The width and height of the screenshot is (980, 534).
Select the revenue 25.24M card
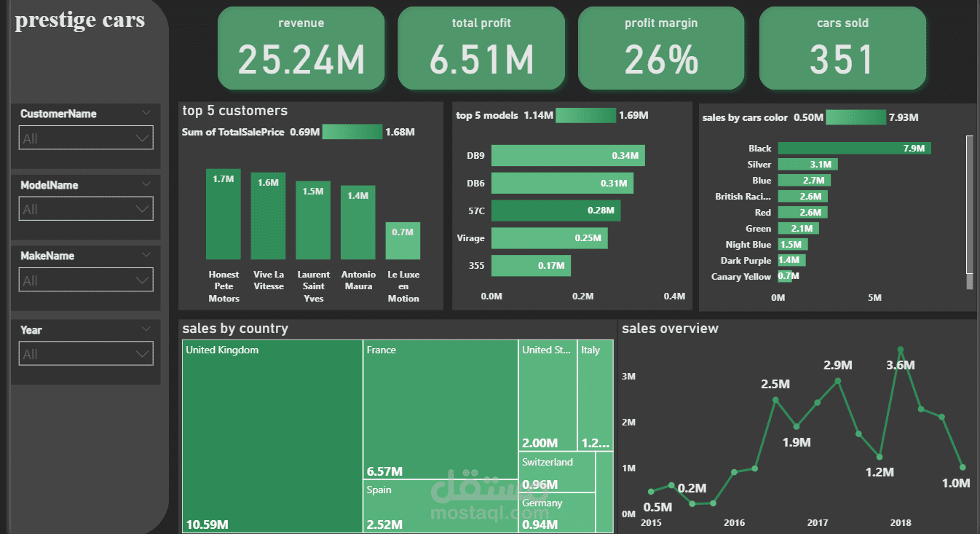click(x=301, y=48)
